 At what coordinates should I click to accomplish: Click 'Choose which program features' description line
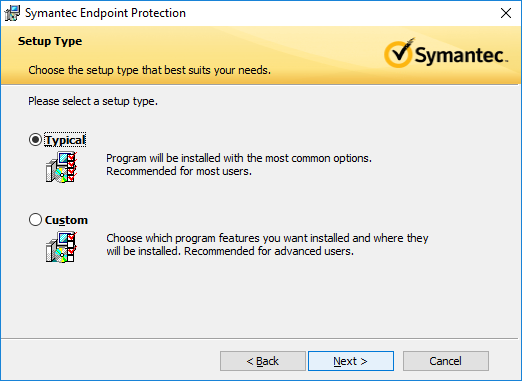pos(267,238)
